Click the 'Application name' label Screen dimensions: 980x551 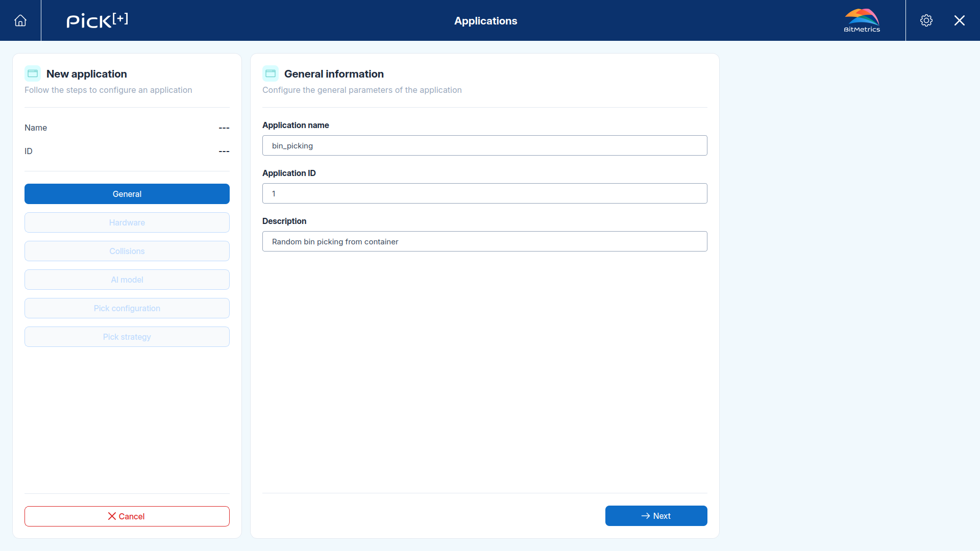pos(296,125)
